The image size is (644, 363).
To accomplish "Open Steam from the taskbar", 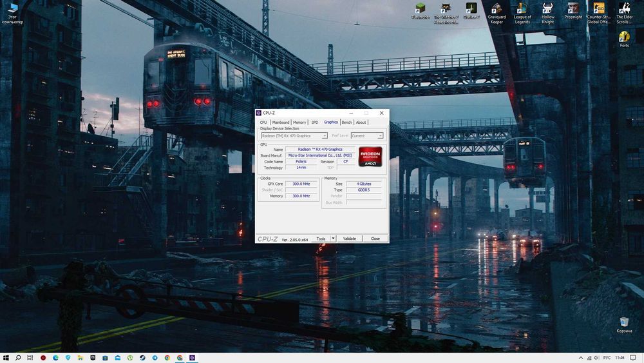I will [142, 358].
